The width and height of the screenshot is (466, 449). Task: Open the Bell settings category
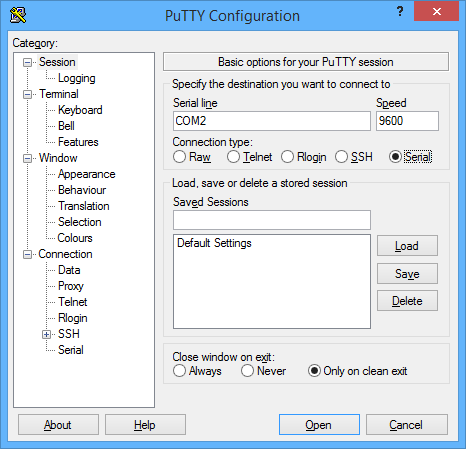(66, 126)
